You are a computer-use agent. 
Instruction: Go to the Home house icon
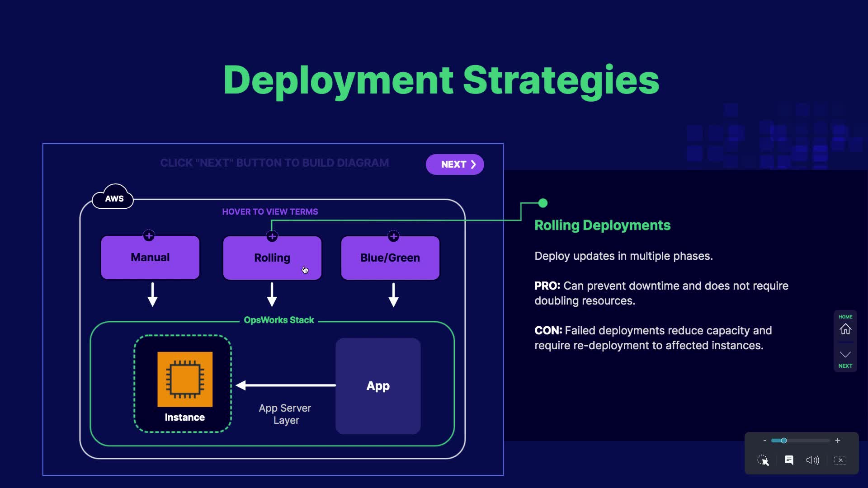pyautogui.click(x=845, y=329)
